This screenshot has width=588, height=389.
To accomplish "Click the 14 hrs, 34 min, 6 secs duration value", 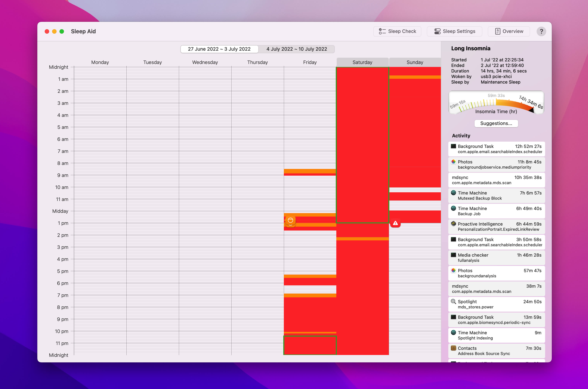I will pyautogui.click(x=504, y=71).
